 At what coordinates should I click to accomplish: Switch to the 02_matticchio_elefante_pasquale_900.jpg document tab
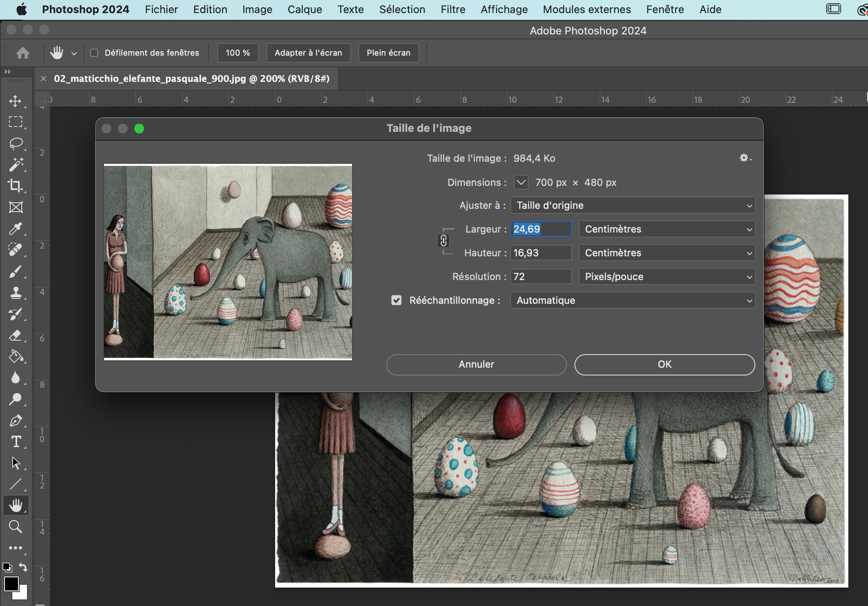192,79
